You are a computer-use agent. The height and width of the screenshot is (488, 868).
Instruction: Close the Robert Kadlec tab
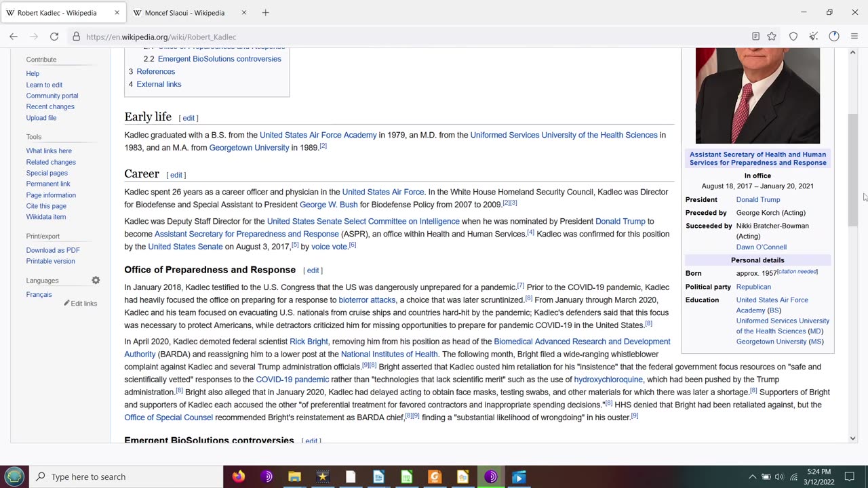pos(117,12)
